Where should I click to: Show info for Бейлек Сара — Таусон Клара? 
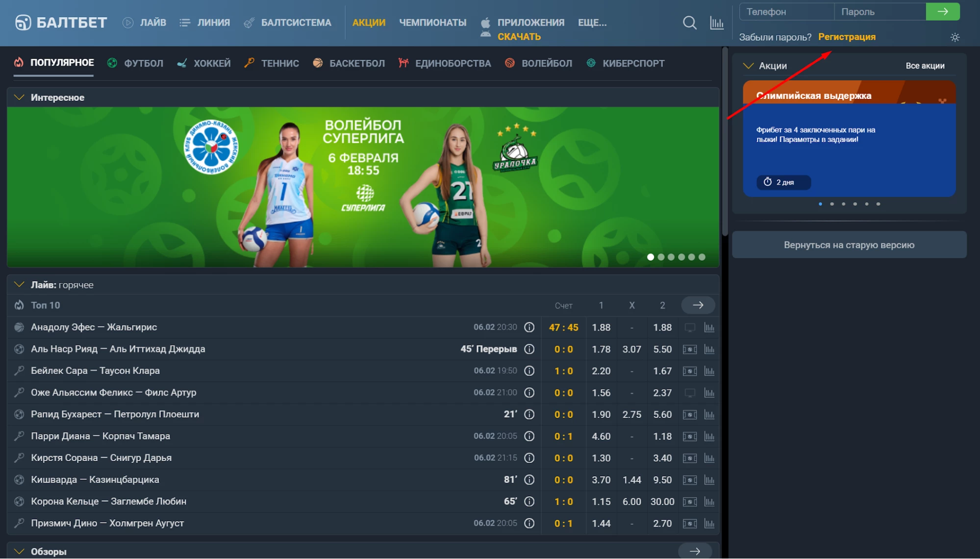point(529,371)
